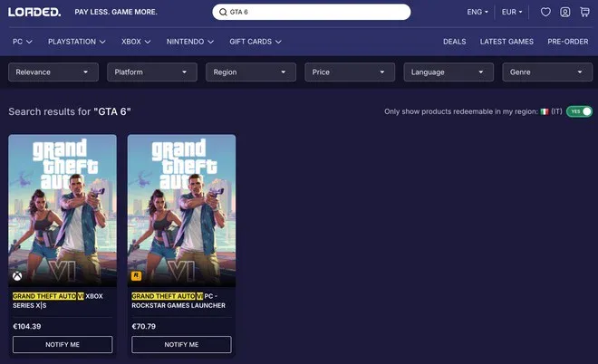Click the Rockstar logo badge on second card

pos(136,275)
